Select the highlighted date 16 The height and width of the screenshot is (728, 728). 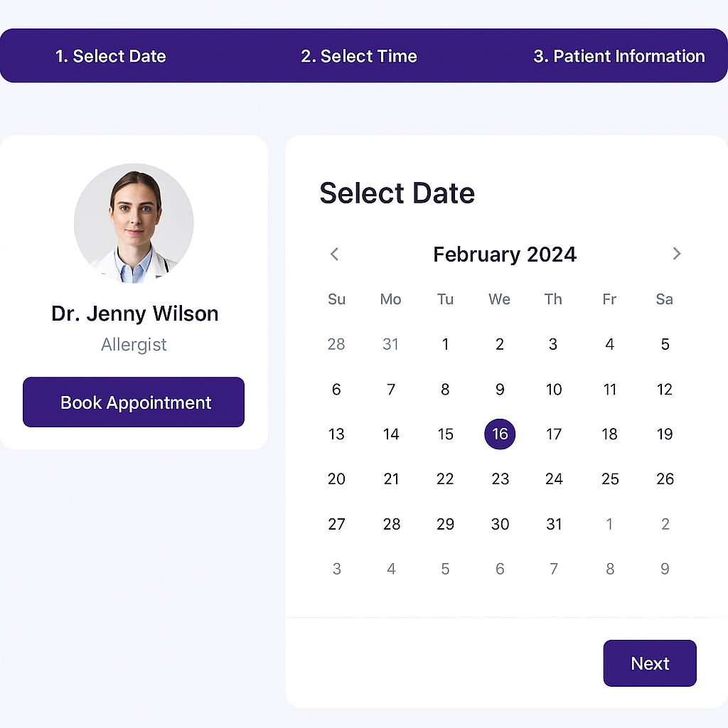(x=500, y=434)
